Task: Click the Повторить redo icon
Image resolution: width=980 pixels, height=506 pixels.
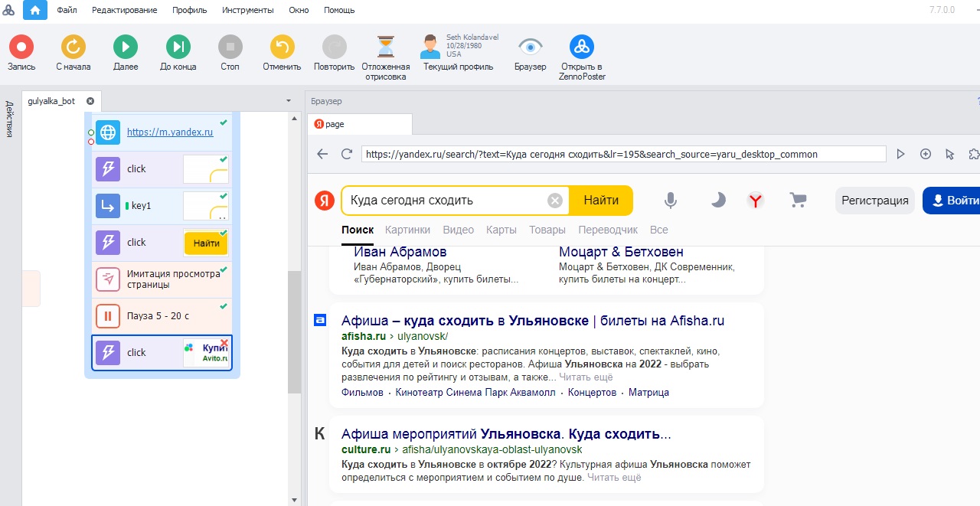Action: pyautogui.click(x=334, y=47)
